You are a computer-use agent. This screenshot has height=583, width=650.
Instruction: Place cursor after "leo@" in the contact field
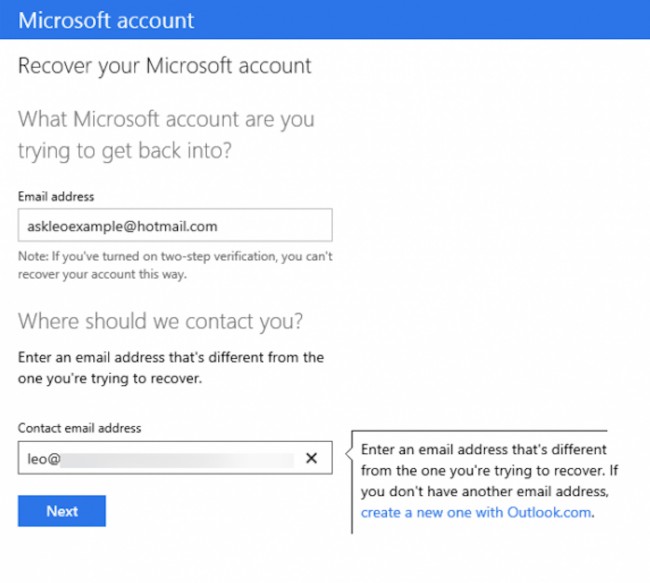61,458
